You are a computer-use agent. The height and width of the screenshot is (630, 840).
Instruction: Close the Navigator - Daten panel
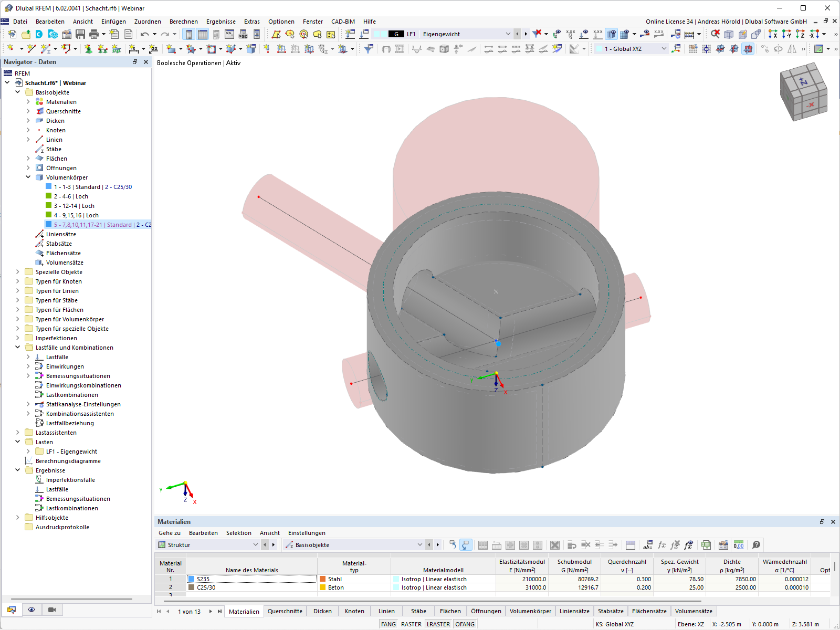(146, 62)
